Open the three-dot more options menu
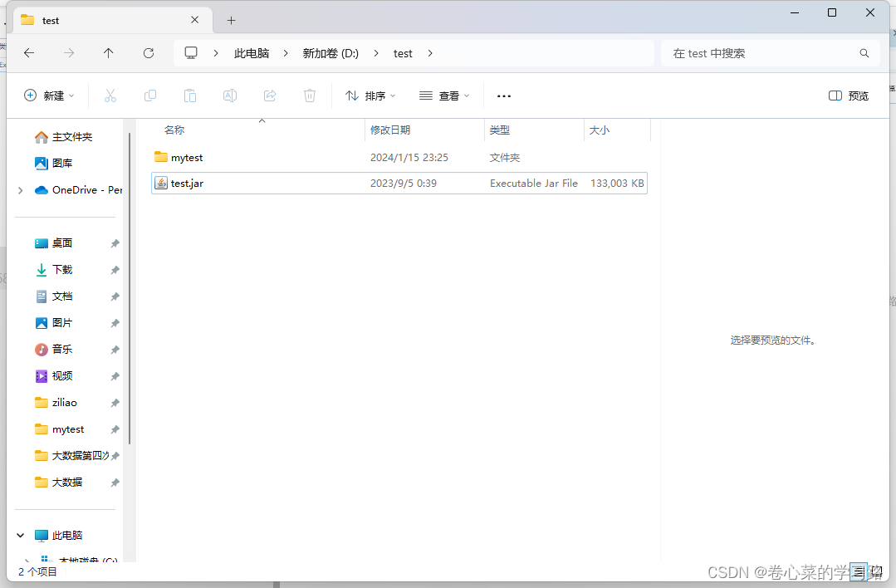The width and height of the screenshot is (896, 588). [x=504, y=96]
